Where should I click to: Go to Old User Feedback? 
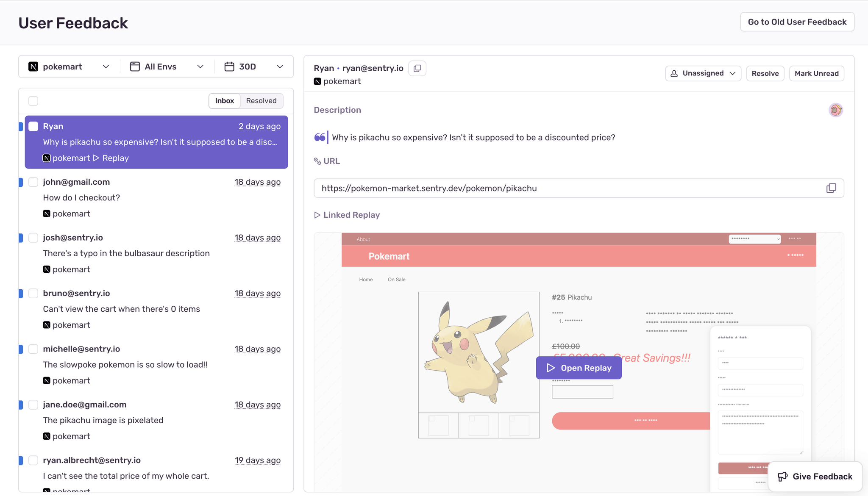pyautogui.click(x=797, y=22)
